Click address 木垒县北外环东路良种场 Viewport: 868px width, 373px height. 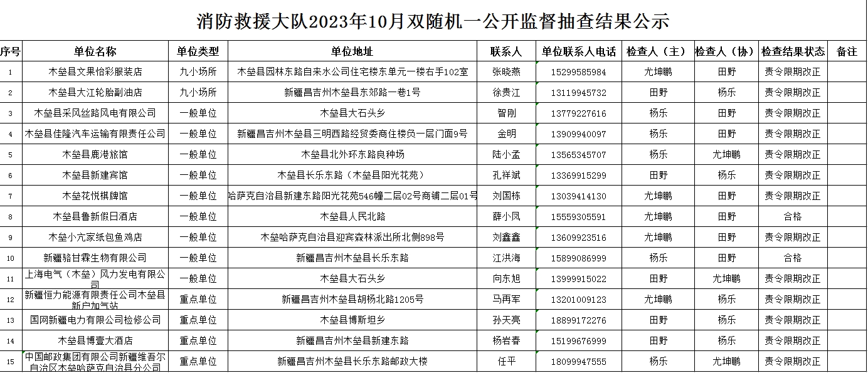click(x=352, y=155)
